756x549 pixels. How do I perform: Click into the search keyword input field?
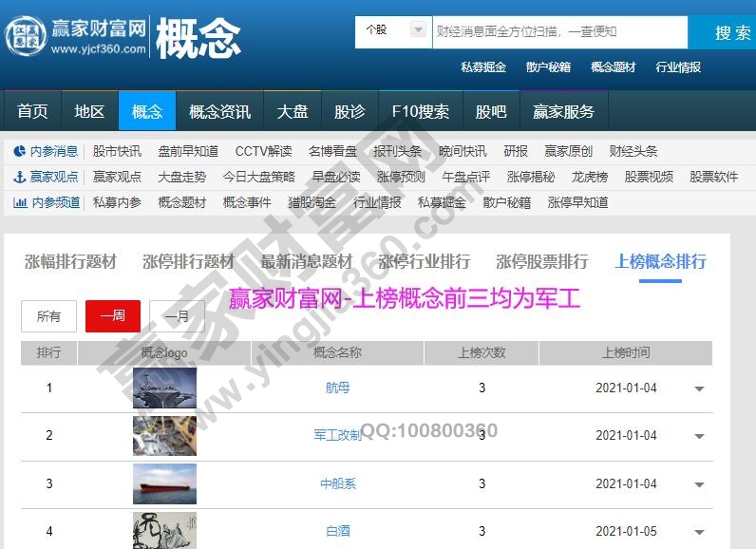click(x=558, y=31)
